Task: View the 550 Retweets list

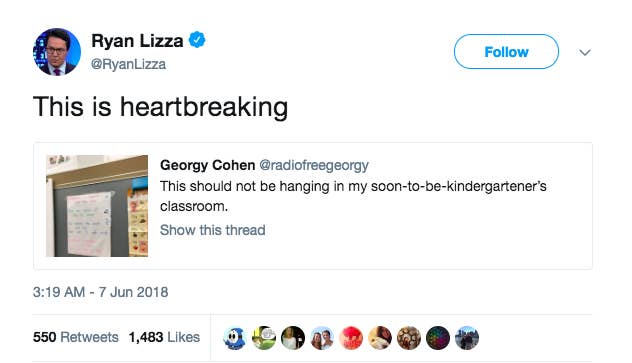Action: click(x=76, y=337)
